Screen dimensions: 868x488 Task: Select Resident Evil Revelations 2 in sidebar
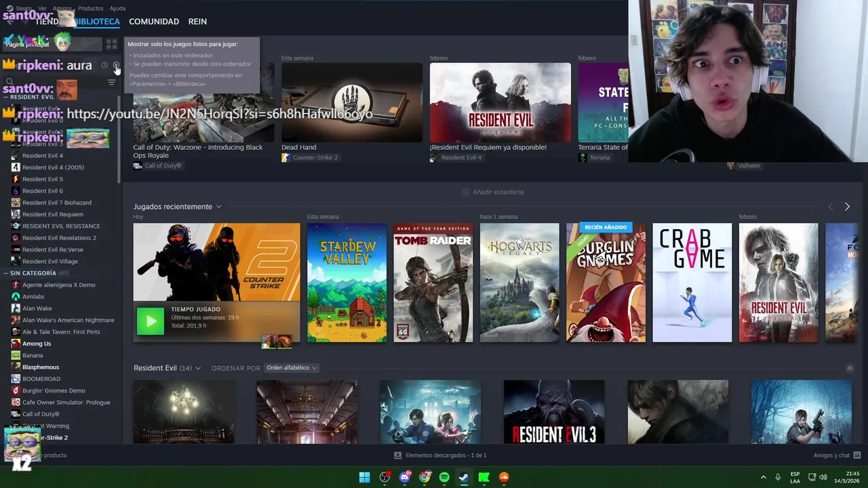(59, 238)
